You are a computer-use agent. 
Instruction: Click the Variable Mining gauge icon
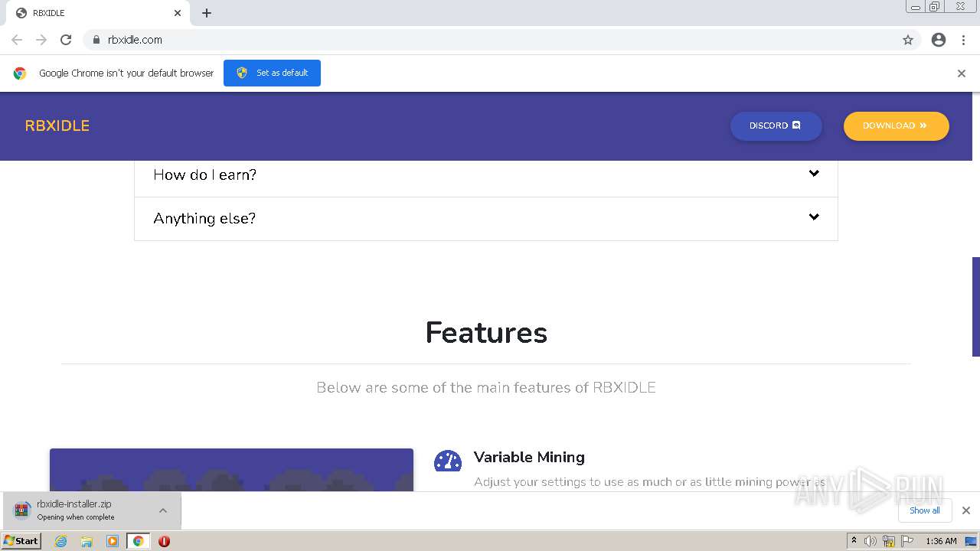tap(448, 461)
